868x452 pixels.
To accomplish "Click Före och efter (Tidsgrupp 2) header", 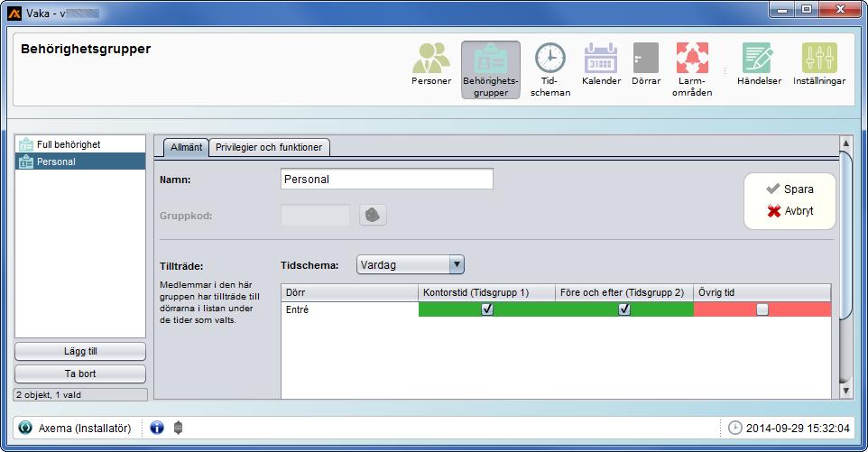I will 624,292.
